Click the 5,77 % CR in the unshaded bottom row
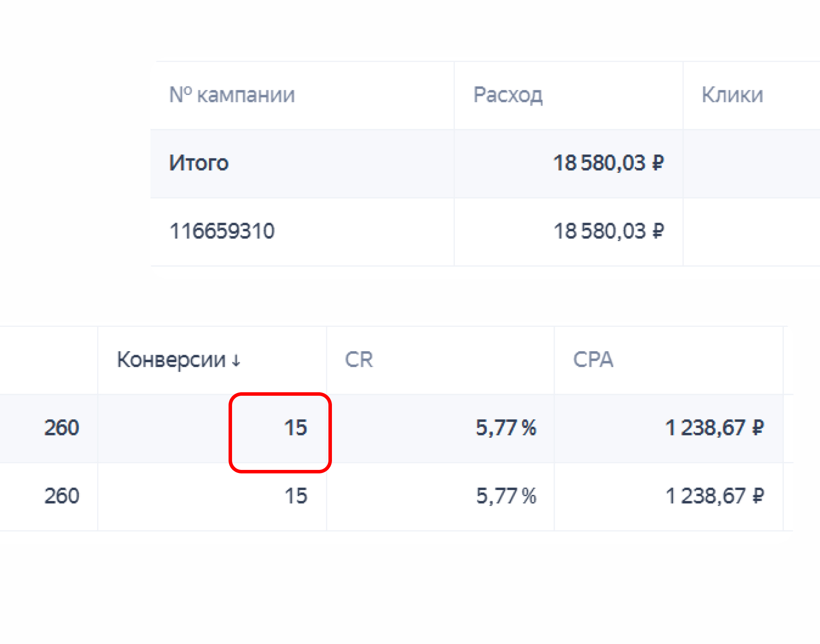Viewport: 820px width, 644px height. 506,496
